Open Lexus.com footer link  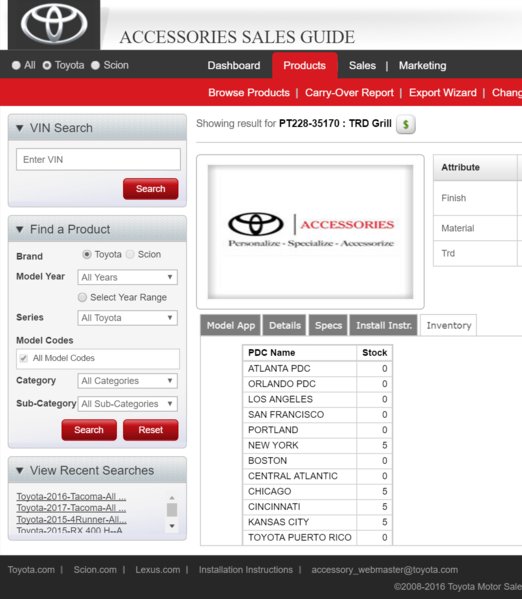[157, 570]
